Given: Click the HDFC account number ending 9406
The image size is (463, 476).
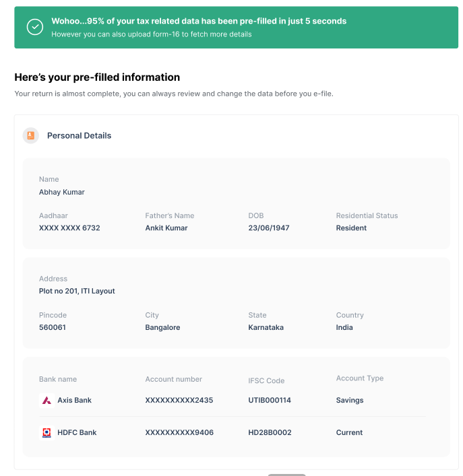Looking at the screenshot, I should coord(179,433).
